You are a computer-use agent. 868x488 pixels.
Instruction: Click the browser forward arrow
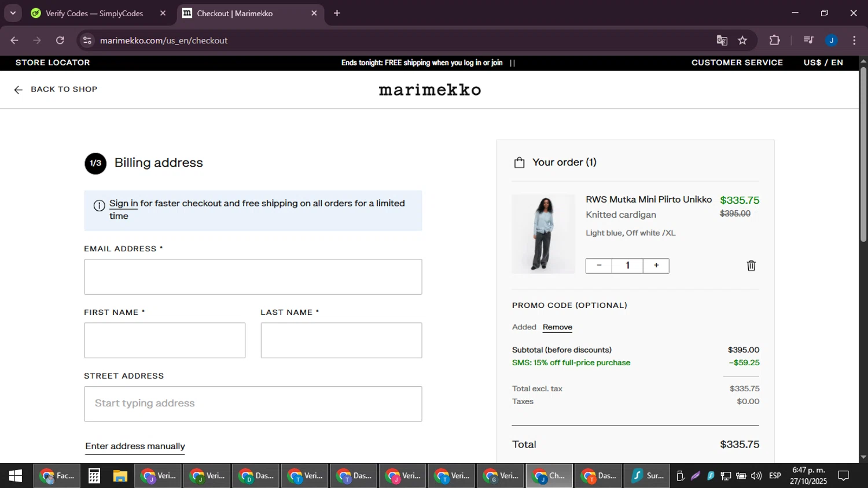point(37,41)
